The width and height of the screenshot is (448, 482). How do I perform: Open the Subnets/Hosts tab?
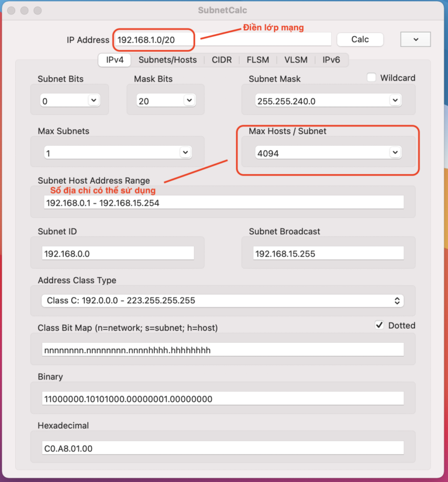167,60
